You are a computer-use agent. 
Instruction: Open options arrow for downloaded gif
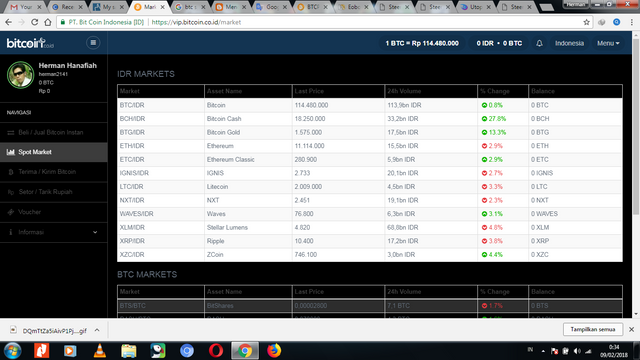[x=97, y=330]
